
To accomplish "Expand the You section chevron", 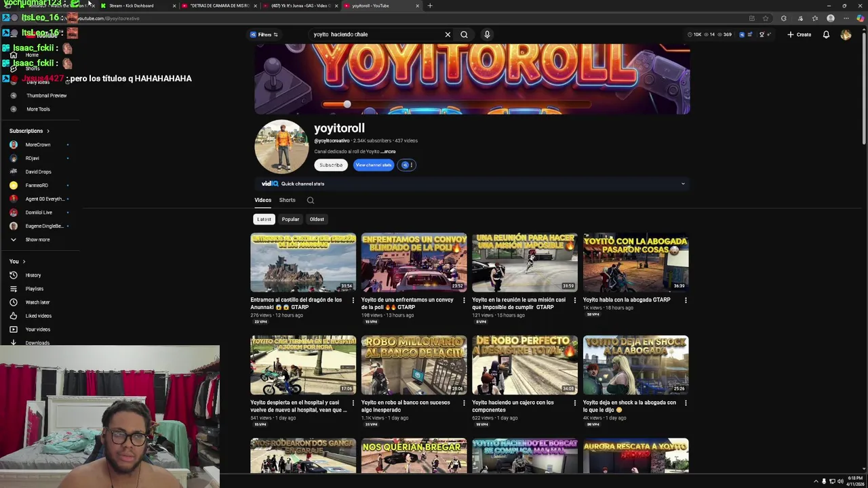I will [24, 262].
